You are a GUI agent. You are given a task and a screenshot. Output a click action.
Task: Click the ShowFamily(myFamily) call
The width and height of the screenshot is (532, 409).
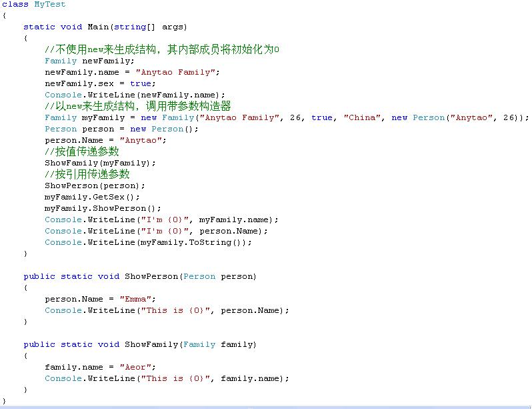[x=100, y=163]
